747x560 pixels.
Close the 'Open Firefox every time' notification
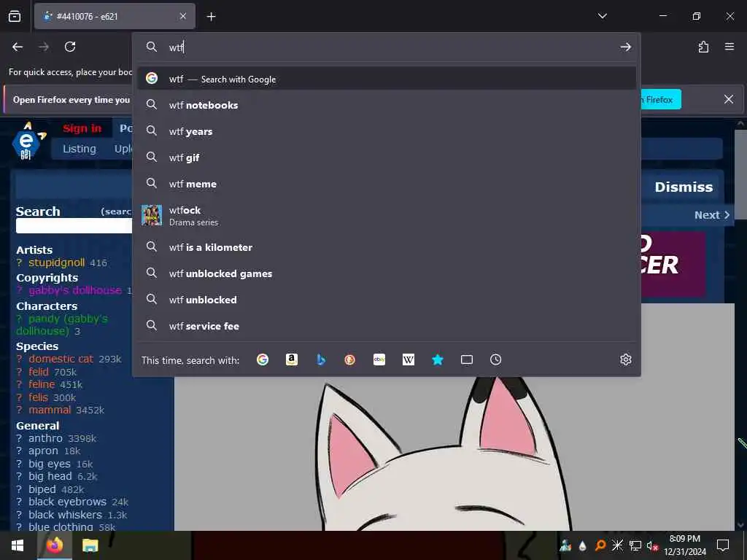(729, 99)
